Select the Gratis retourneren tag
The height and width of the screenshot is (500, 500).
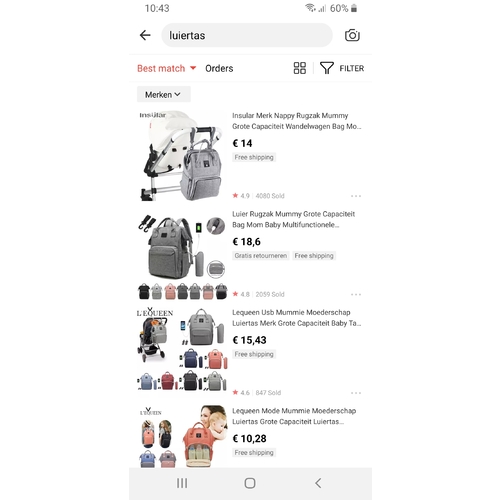(261, 256)
